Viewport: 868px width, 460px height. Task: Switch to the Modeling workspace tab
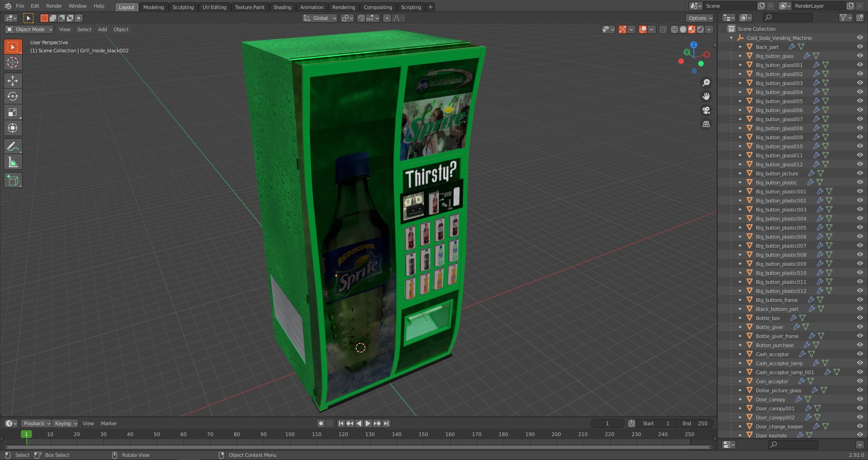tap(153, 7)
